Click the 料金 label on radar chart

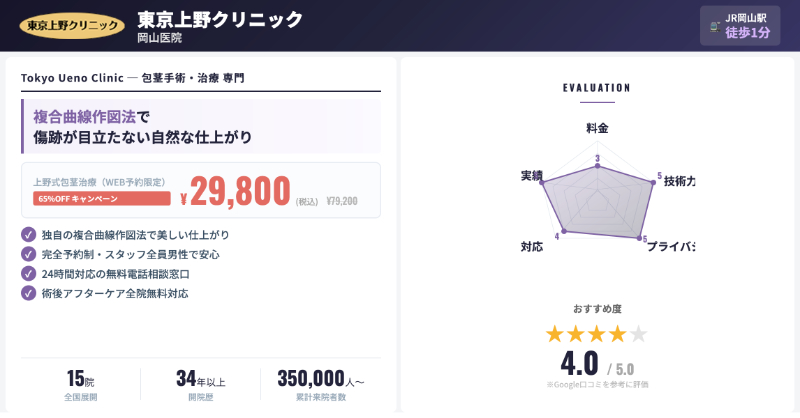(597, 128)
